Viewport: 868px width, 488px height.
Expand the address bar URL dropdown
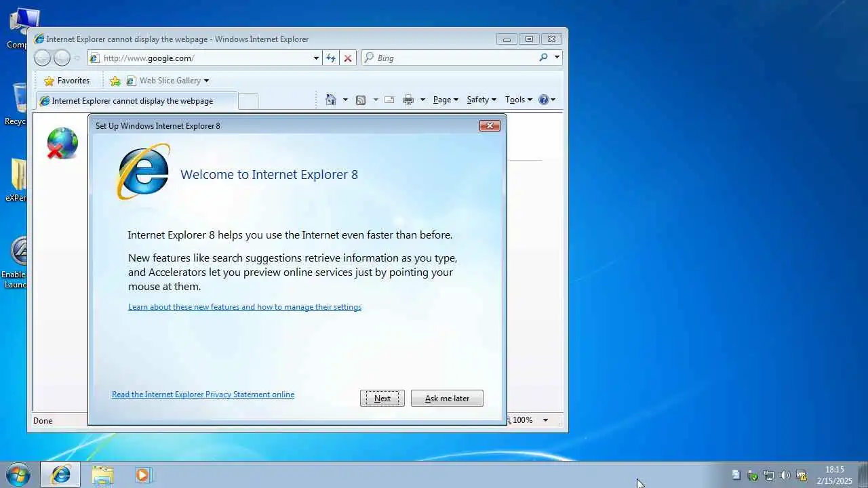(316, 58)
